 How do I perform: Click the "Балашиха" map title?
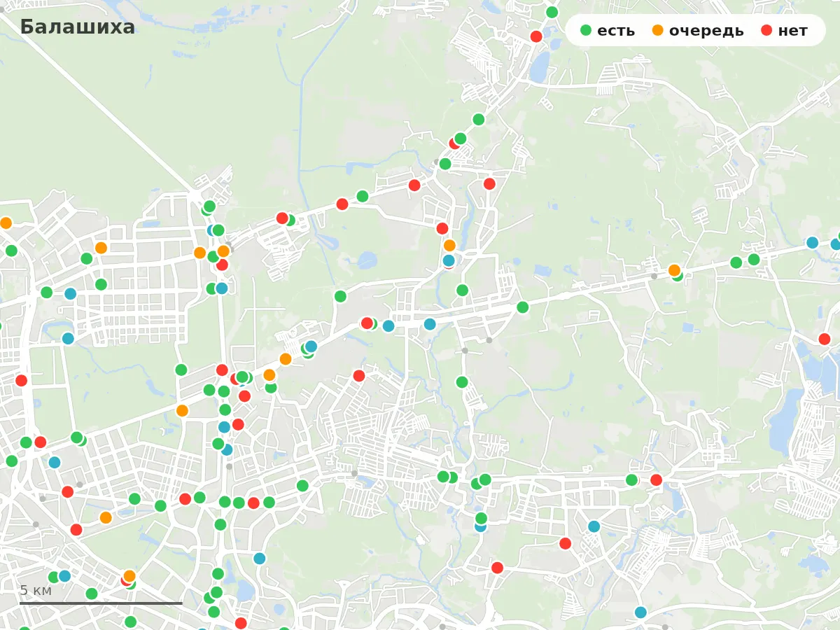pos(77,27)
